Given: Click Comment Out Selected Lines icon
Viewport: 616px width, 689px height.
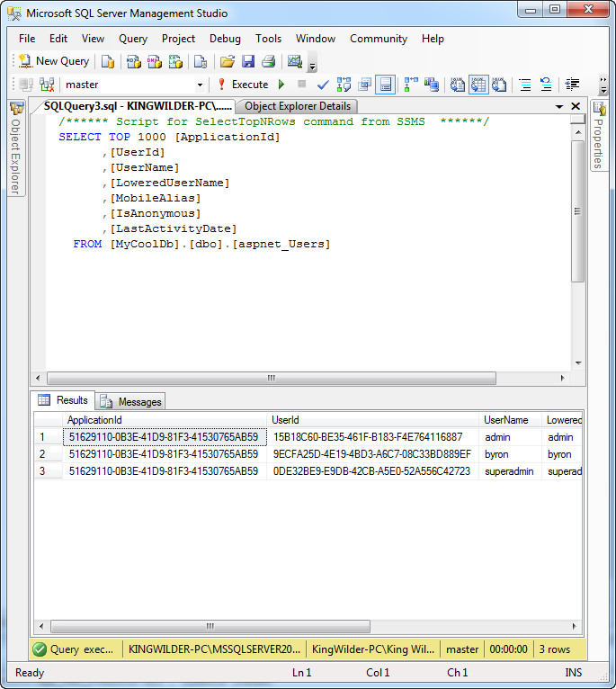Looking at the screenshot, I should click(x=525, y=85).
